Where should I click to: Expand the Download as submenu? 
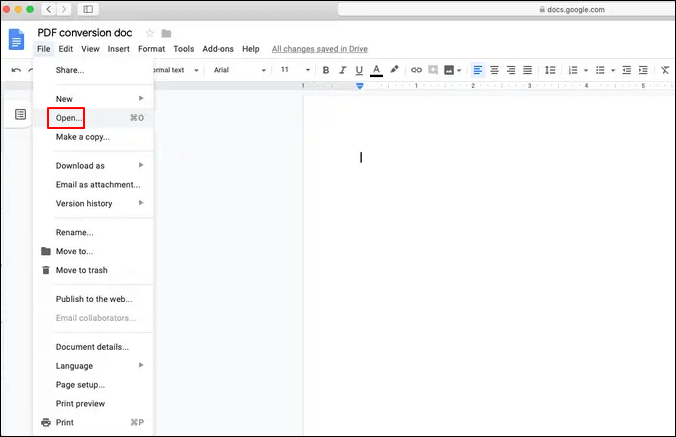coord(93,165)
